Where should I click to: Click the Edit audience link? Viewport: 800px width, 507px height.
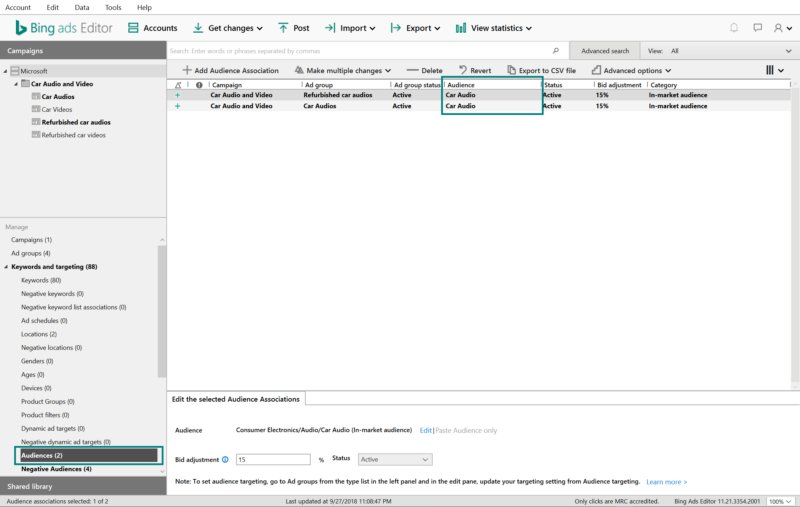click(426, 430)
